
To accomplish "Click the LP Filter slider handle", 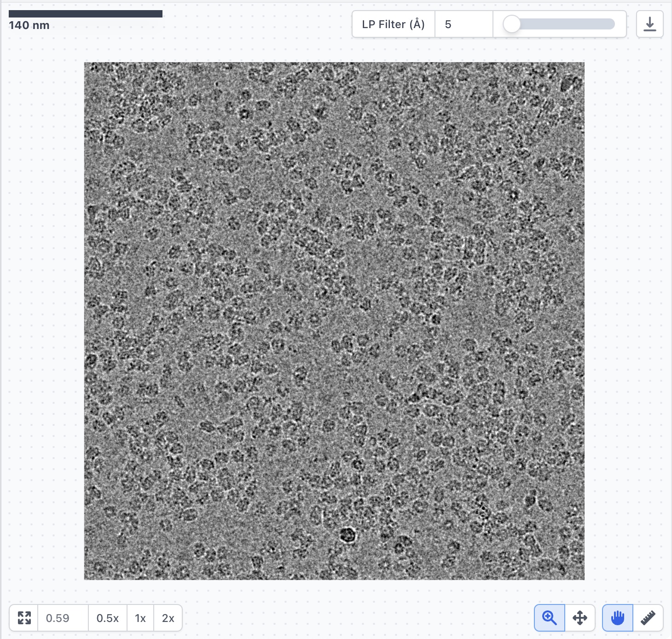I will (511, 24).
